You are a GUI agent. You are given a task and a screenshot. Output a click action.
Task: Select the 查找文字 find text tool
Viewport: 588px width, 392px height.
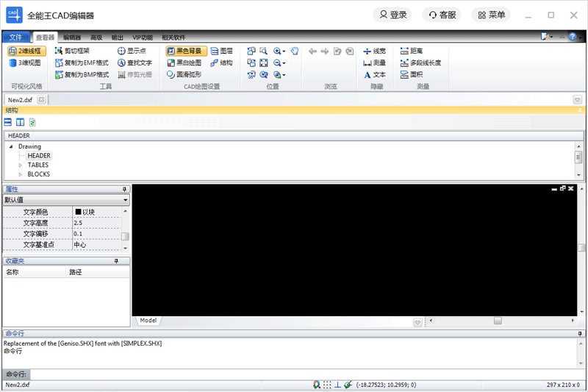click(x=135, y=63)
